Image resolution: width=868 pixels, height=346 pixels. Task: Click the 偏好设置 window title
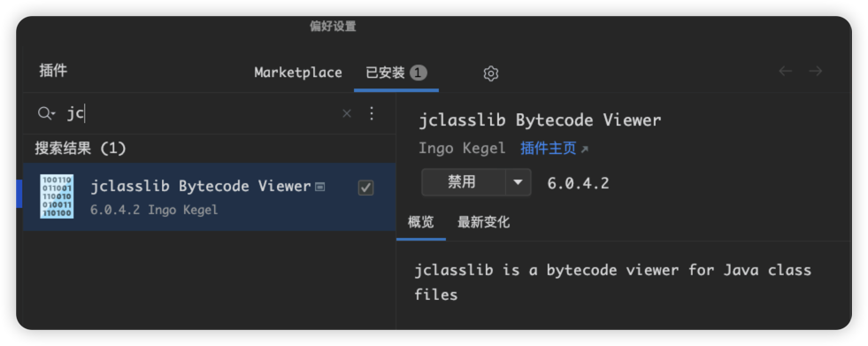click(x=333, y=26)
